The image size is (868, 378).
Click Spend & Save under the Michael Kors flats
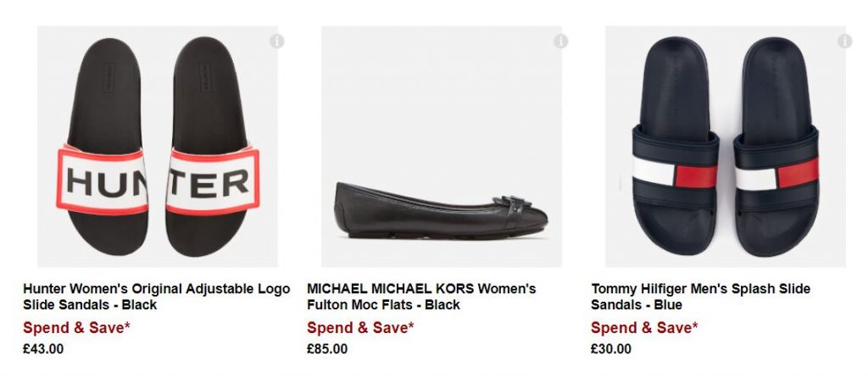click(x=360, y=328)
